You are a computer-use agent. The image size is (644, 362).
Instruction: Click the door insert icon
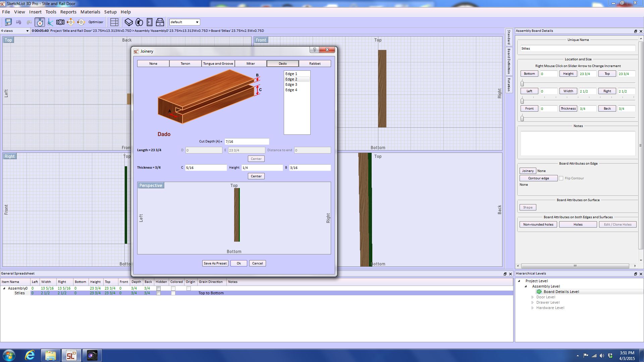[150, 22]
